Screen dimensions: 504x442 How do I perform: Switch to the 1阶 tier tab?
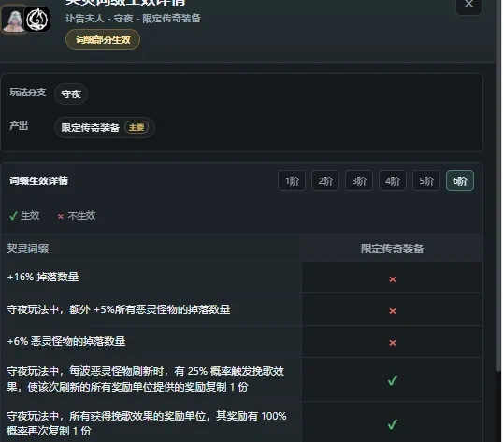click(292, 181)
